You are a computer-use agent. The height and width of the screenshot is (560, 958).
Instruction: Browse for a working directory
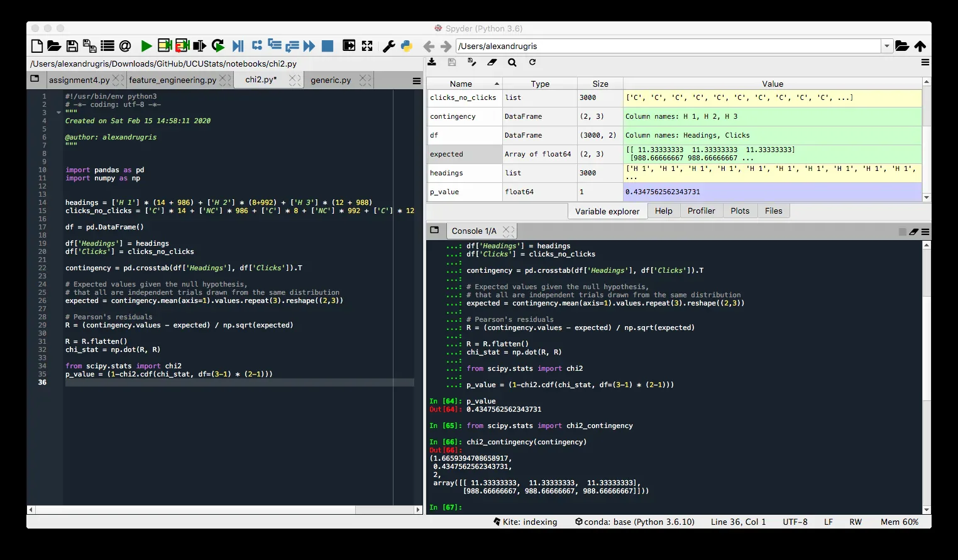pos(902,46)
